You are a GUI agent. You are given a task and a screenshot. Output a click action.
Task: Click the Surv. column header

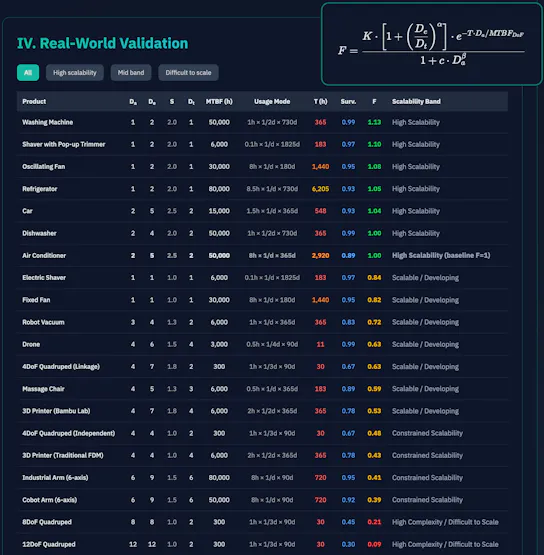pos(348,102)
